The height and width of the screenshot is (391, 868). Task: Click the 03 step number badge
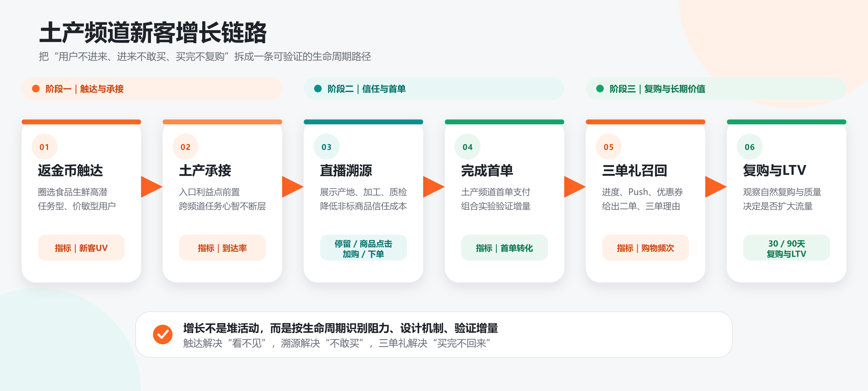(x=326, y=147)
